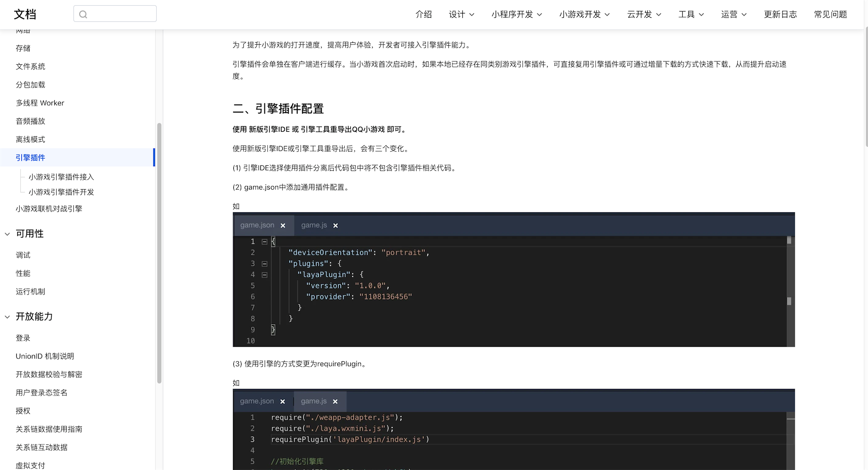
Task: Open the 介绍 nav item
Action: pos(424,14)
